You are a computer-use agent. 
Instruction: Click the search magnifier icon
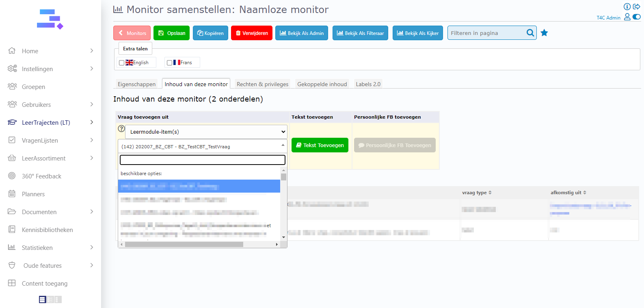tap(530, 33)
